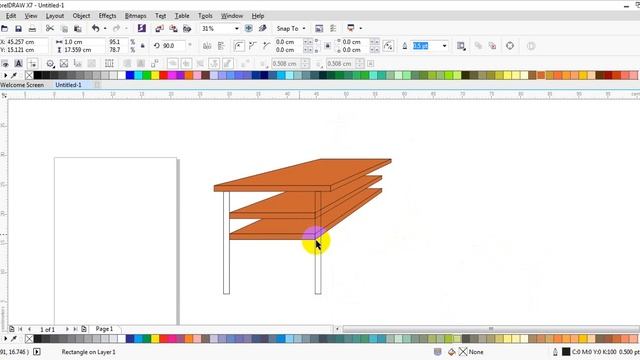Click the Export icon

tap(173, 28)
